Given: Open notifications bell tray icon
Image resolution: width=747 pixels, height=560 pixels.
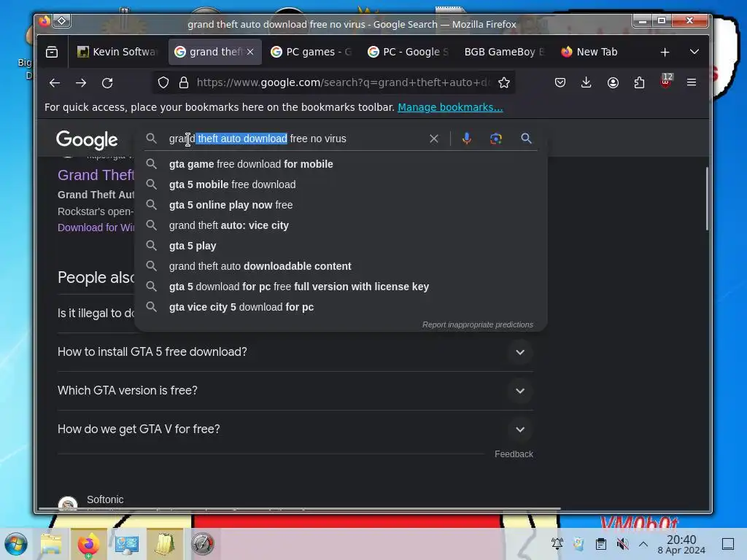Looking at the screenshot, I should tap(557, 544).
